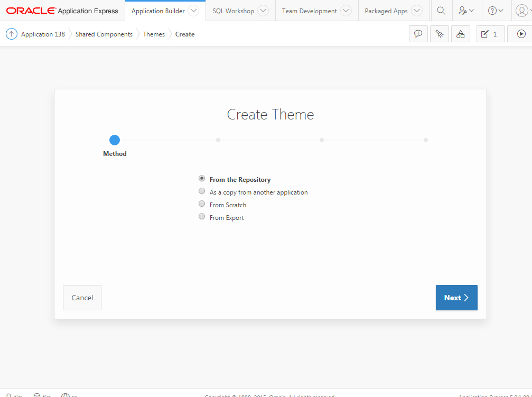Click the Shared Components breadcrumb link

[x=104, y=34]
